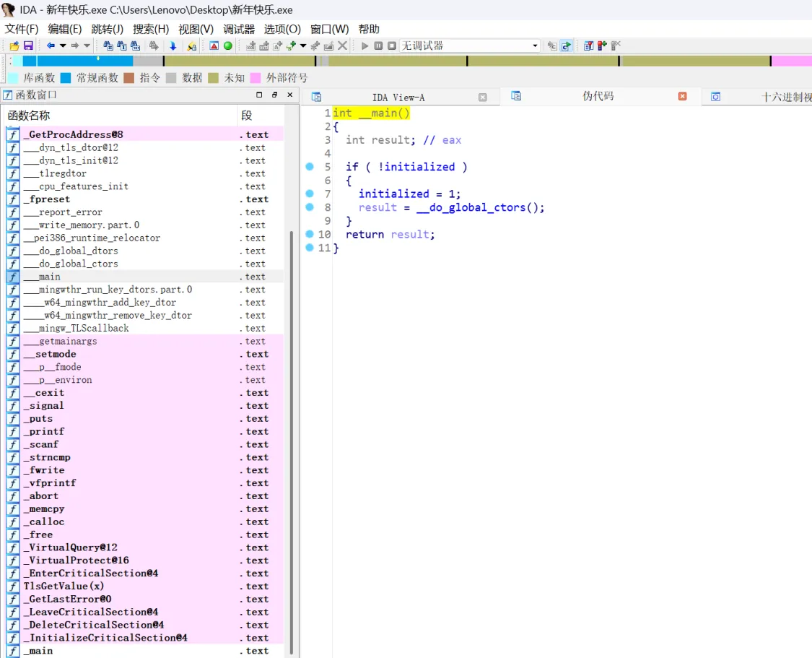Click the gray X delete icon
812x658 pixels.
pyautogui.click(x=342, y=46)
